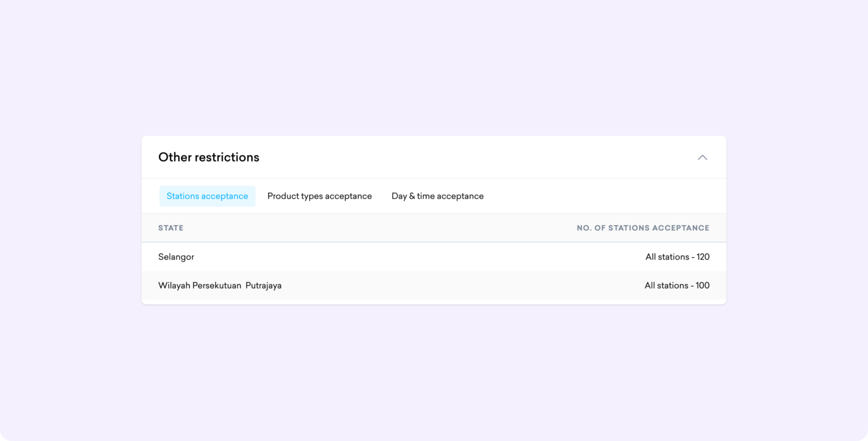Click "All stations - 120" value
The width and height of the screenshot is (868, 441).
pyautogui.click(x=677, y=257)
